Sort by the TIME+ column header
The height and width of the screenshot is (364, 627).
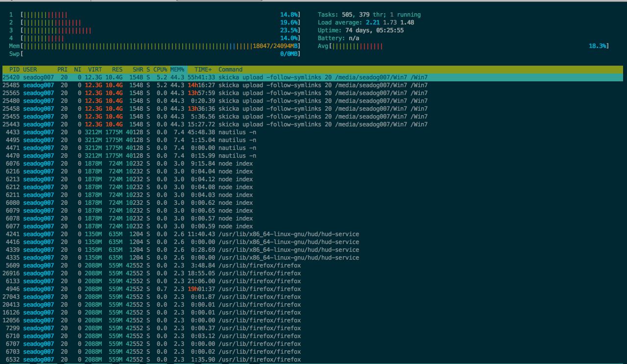pyautogui.click(x=203, y=70)
